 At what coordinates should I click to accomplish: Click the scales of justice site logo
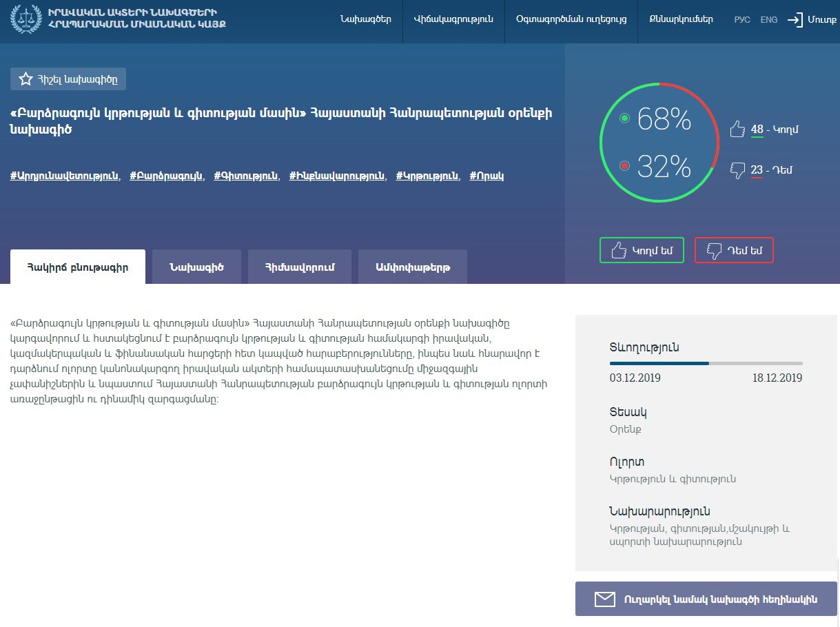27,19
